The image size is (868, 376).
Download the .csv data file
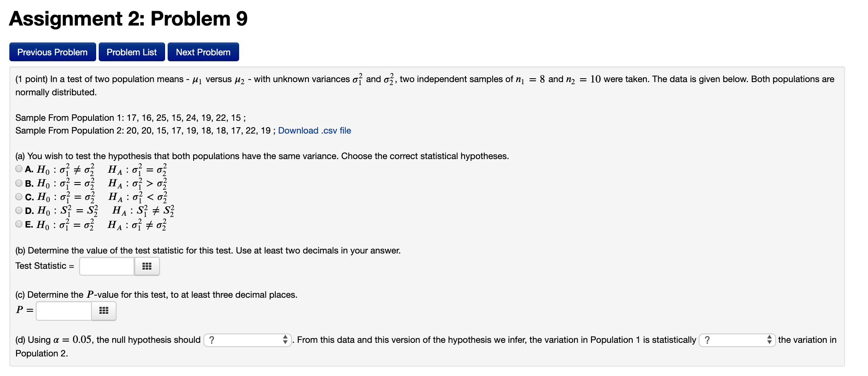[314, 131]
